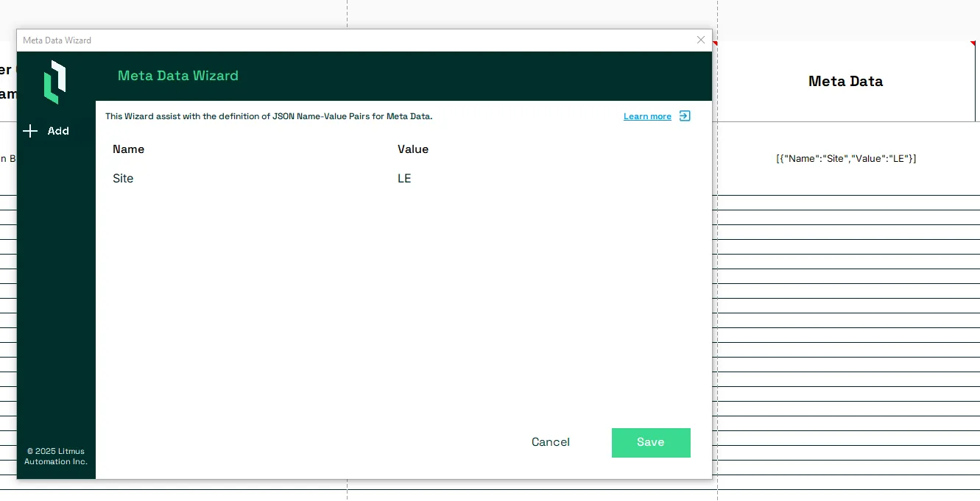Click the Value column header
This screenshot has height=501, width=980.
tap(413, 149)
